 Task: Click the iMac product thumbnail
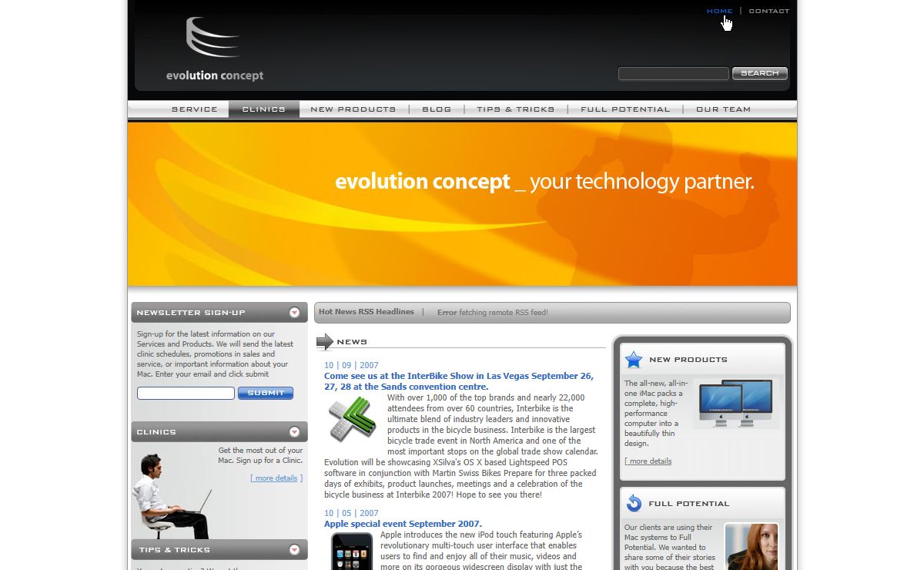(735, 403)
